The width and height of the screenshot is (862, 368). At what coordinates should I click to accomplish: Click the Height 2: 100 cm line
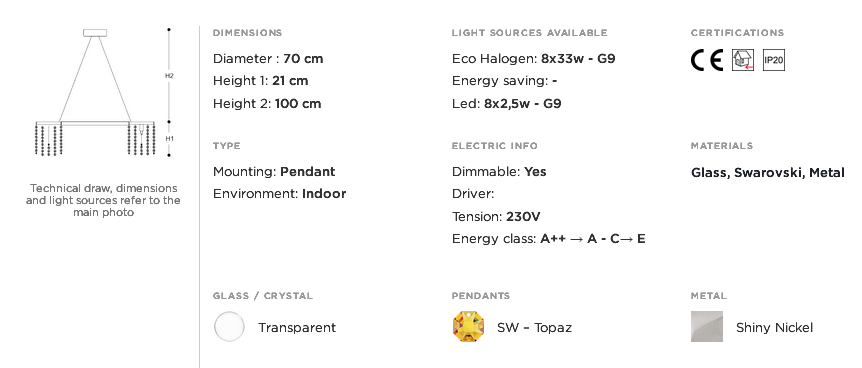pos(267,103)
